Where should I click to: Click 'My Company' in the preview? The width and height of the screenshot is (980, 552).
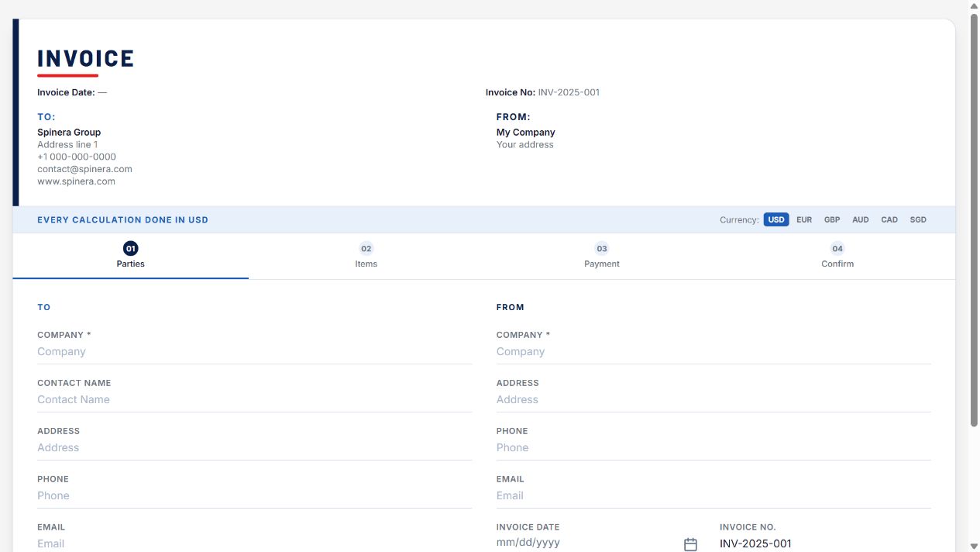point(525,132)
